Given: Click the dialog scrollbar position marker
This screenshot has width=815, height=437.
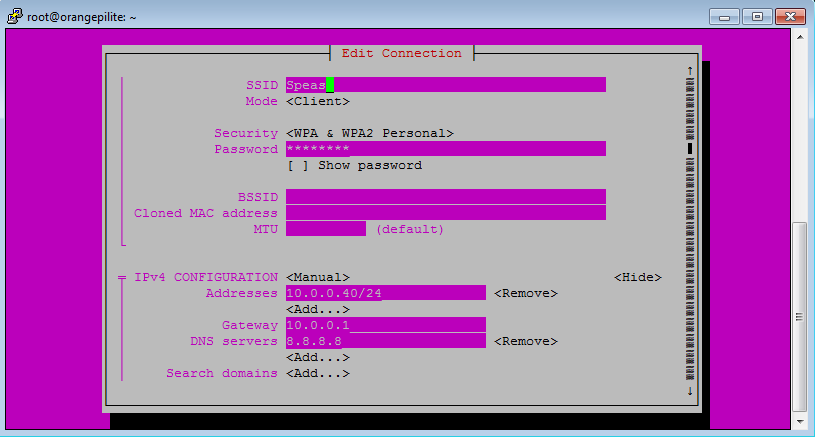Looking at the screenshot, I should tap(690, 149).
